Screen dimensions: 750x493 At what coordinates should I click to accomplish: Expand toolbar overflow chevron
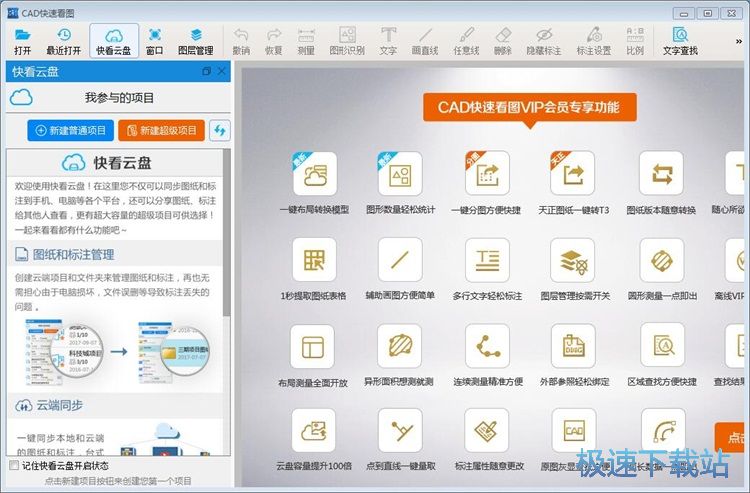pyautogui.click(x=739, y=42)
